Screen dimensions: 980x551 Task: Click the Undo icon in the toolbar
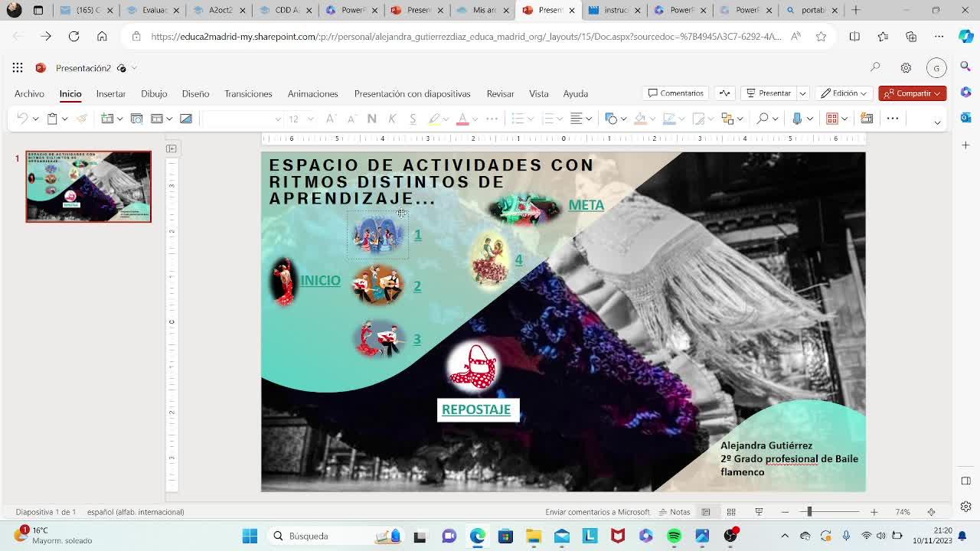(x=22, y=119)
